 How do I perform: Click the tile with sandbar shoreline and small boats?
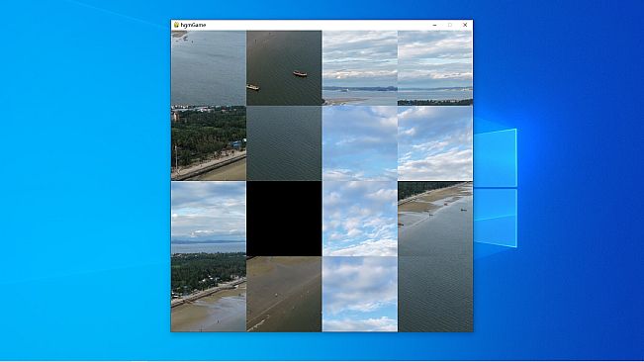click(435, 219)
